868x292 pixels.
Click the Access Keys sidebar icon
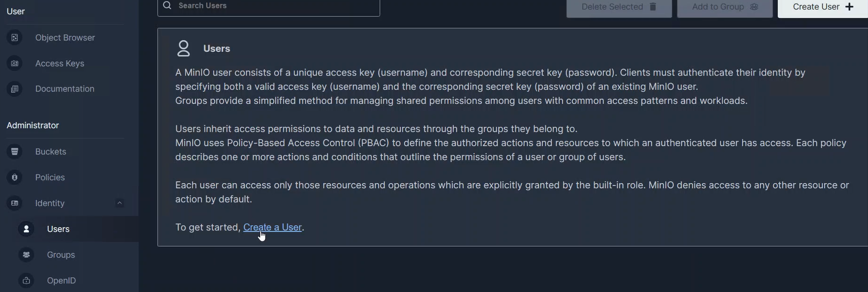[x=14, y=64]
